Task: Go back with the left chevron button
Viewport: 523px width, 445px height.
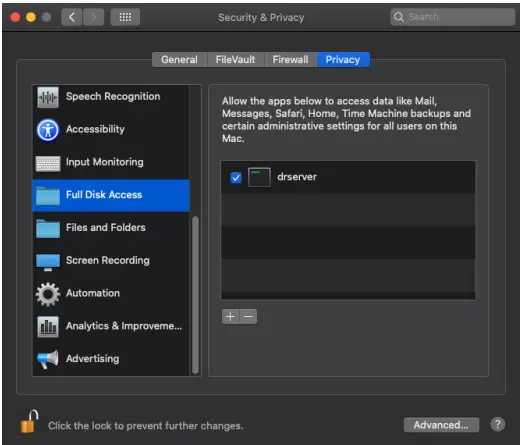Action: 72,17
